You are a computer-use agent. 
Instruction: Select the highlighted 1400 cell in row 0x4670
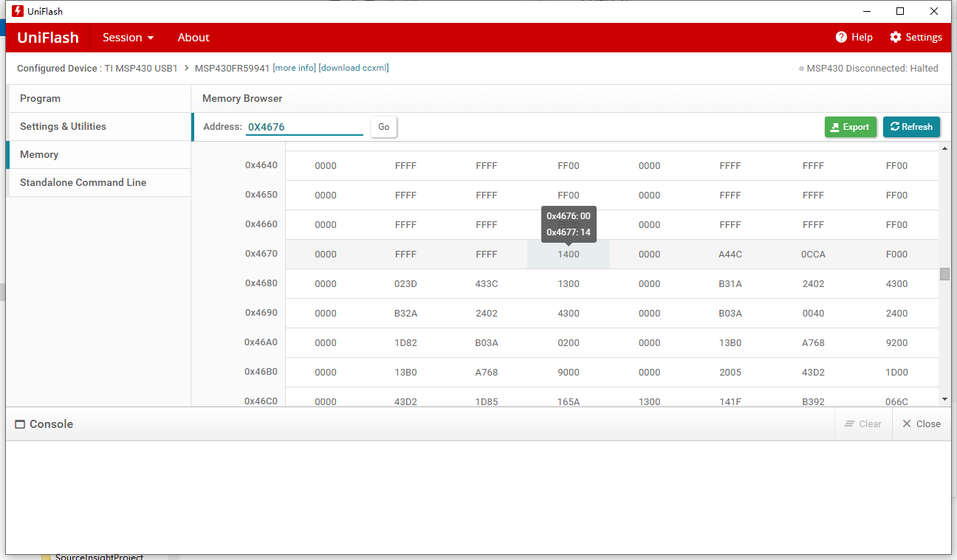point(569,255)
